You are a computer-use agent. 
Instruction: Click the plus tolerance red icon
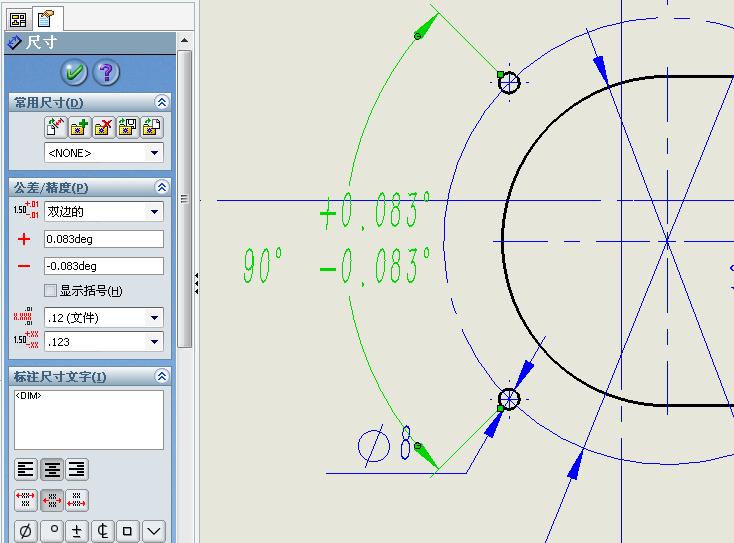point(24,239)
